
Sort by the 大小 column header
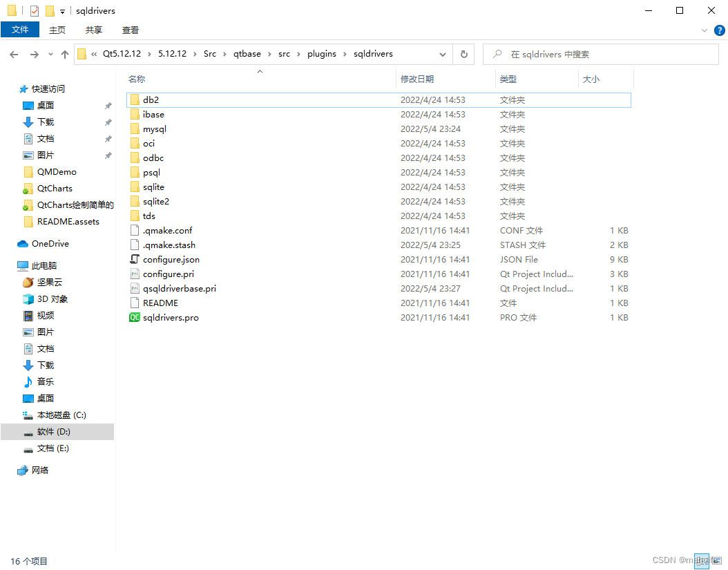[x=591, y=79]
